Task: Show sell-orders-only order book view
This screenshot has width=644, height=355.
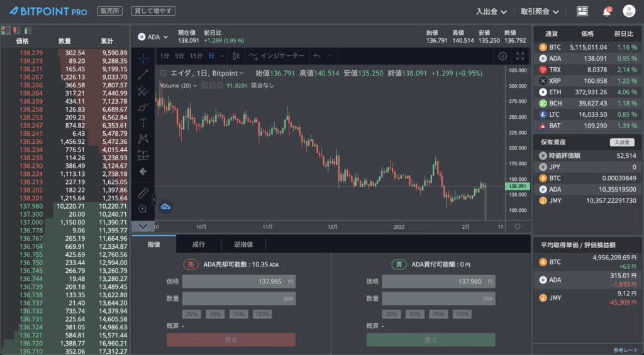Action: pos(17,30)
